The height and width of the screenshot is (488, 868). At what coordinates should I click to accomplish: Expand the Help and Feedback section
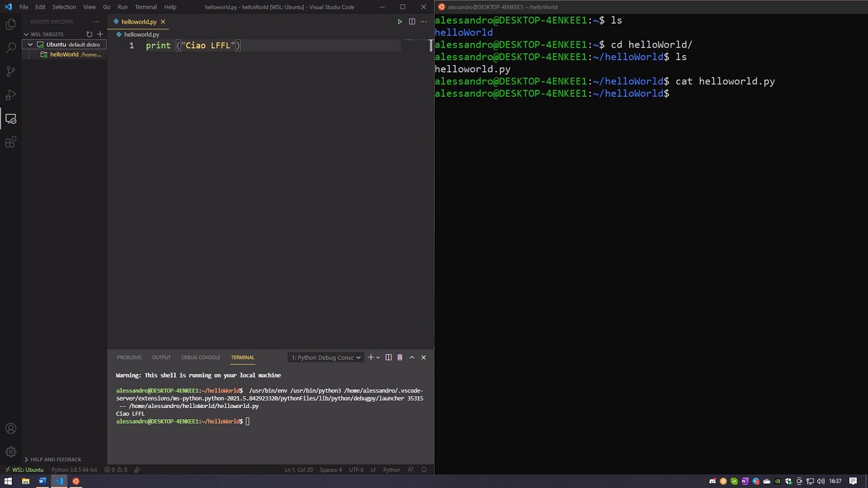coord(27,459)
